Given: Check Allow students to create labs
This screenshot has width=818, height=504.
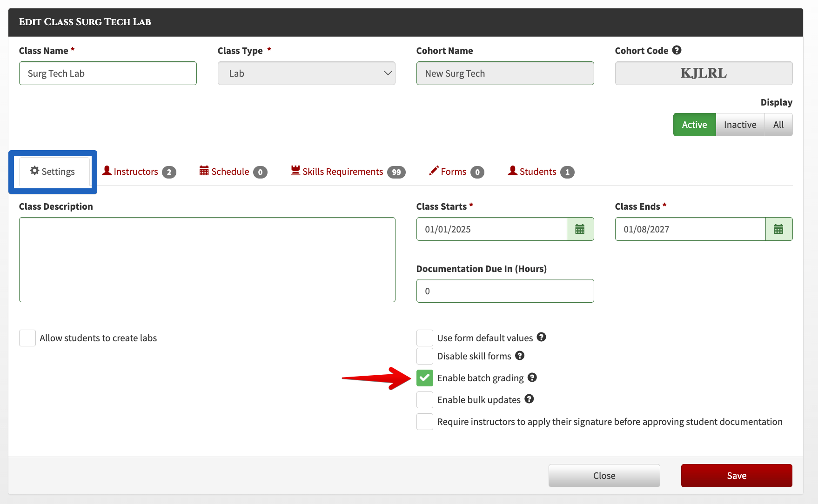Looking at the screenshot, I should [27, 338].
